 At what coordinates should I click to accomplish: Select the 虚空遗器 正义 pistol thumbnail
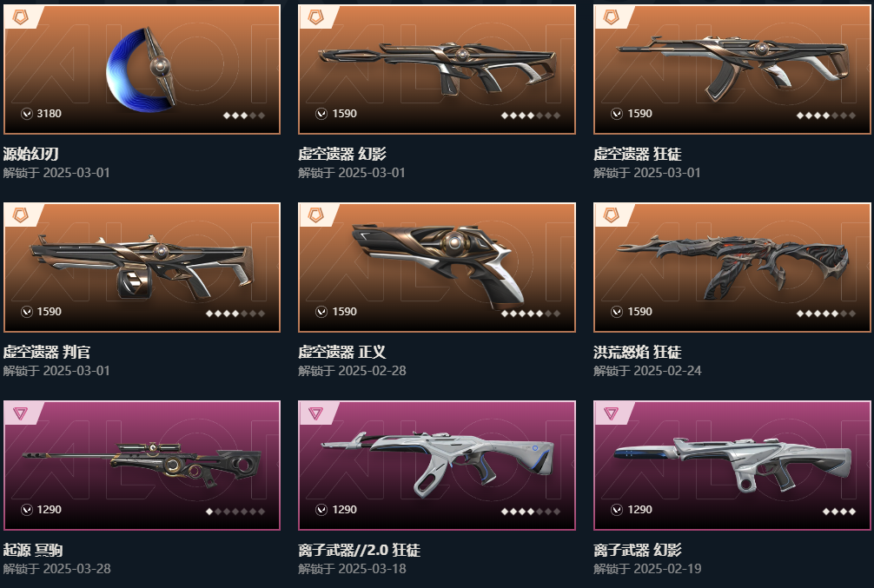click(437, 268)
